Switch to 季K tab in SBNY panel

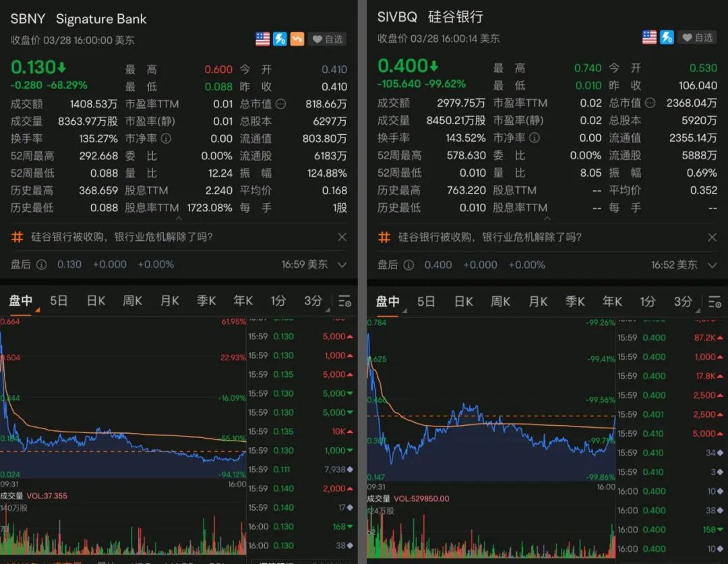point(206,301)
